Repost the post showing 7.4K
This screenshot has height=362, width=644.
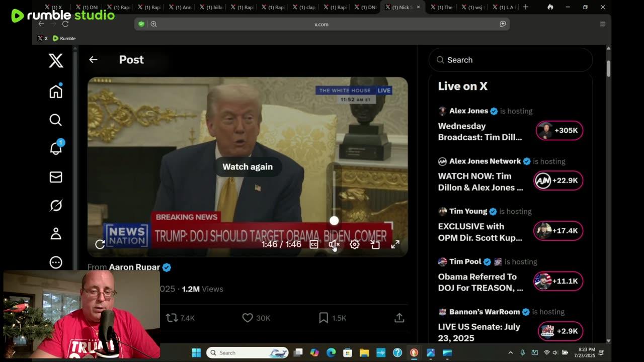tap(180, 318)
